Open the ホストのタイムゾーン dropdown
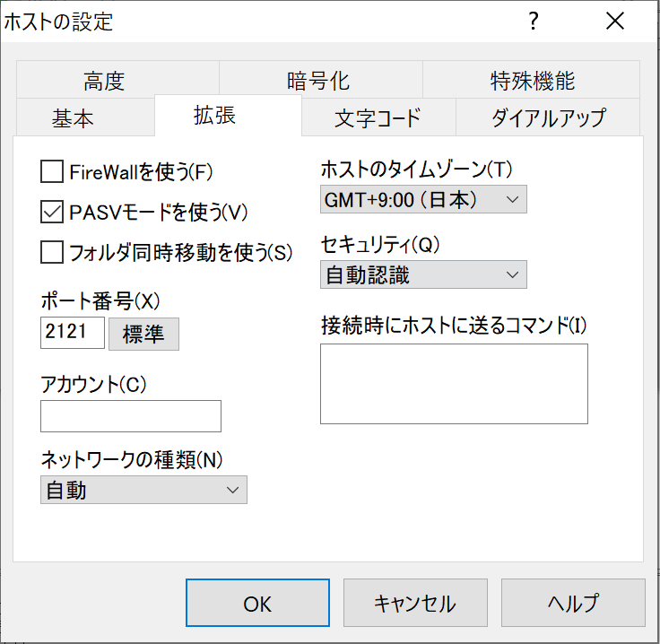Image resolution: width=660 pixels, height=644 pixels. tap(423, 199)
